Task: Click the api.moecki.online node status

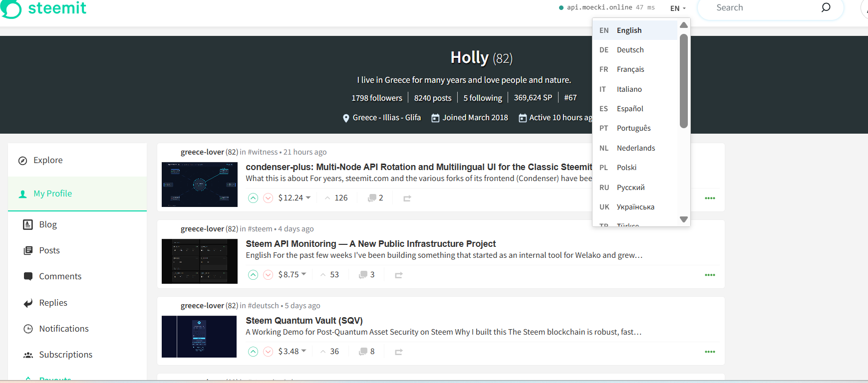Action: 607,7
